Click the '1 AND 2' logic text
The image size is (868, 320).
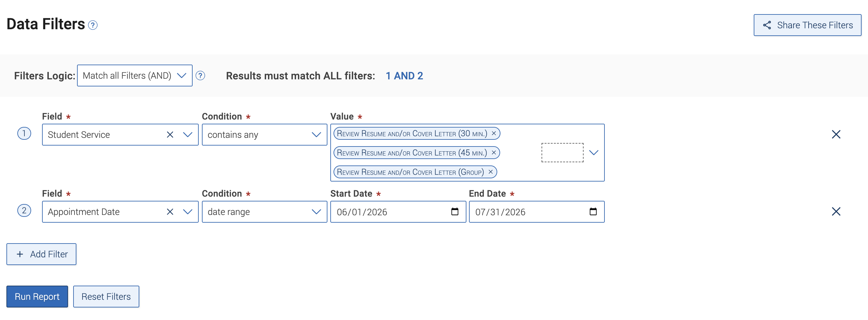[x=404, y=76]
